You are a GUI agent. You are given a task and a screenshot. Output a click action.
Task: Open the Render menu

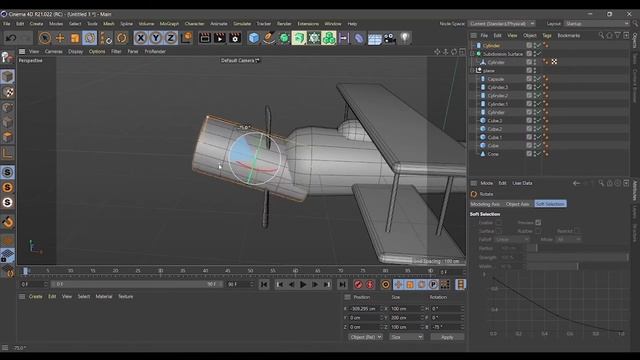coord(284,24)
